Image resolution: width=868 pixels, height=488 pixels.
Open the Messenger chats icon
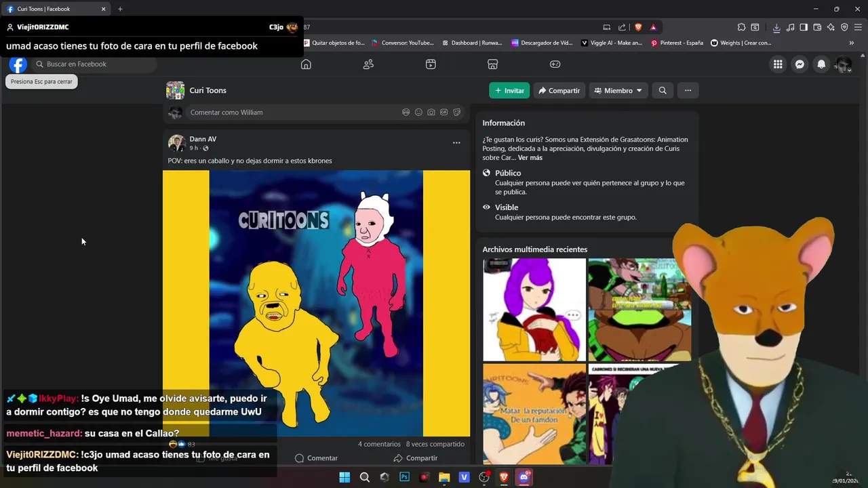tap(800, 64)
